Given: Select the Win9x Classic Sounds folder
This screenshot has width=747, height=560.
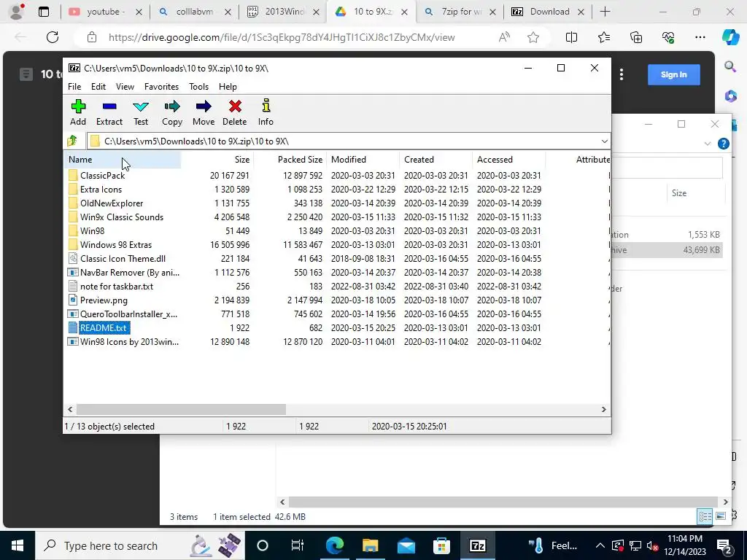Looking at the screenshot, I should tap(122, 217).
